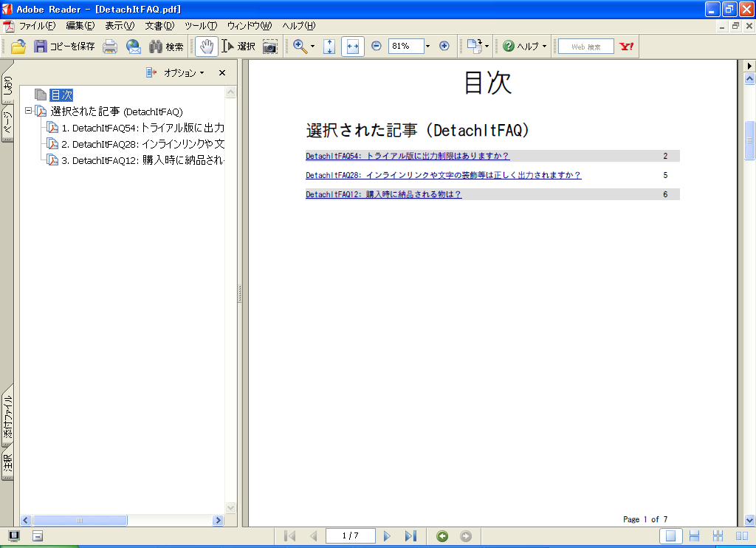Print the document using the printer icon
Image resolution: width=756 pixels, height=548 pixels.
pyautogui.click(x=110, y=47)
